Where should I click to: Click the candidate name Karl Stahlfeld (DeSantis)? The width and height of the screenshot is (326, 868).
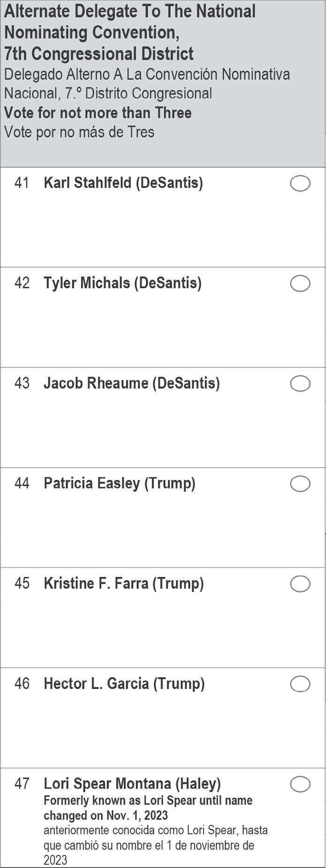coord(123,183)
